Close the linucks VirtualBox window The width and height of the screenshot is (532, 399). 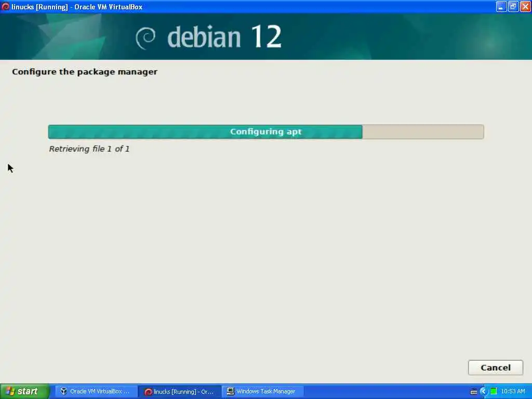(x=526, y=6)
